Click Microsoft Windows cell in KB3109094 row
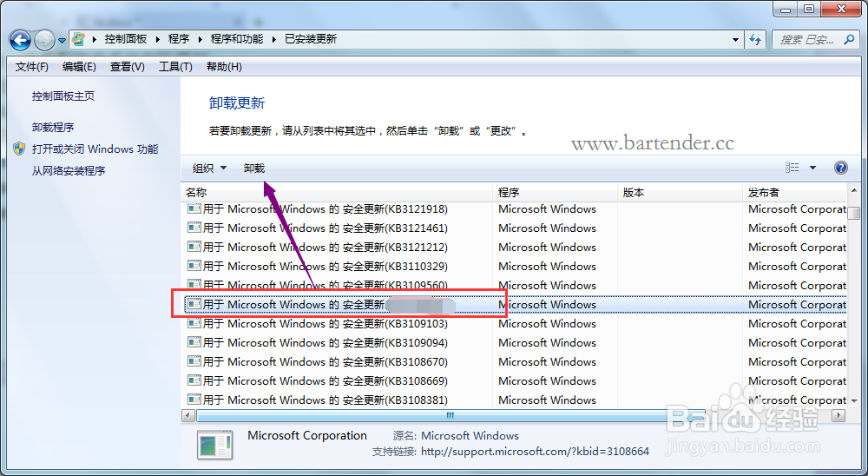Viewport: 868px width, 476px height. (x=547, y=343)
